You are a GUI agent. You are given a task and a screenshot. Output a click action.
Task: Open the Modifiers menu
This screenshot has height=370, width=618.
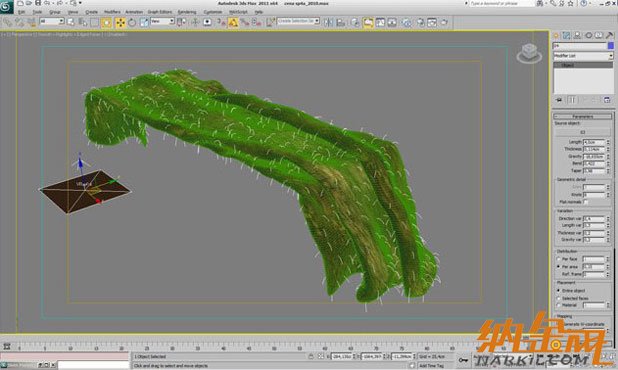pyautogui.click(x=112, y=12)
